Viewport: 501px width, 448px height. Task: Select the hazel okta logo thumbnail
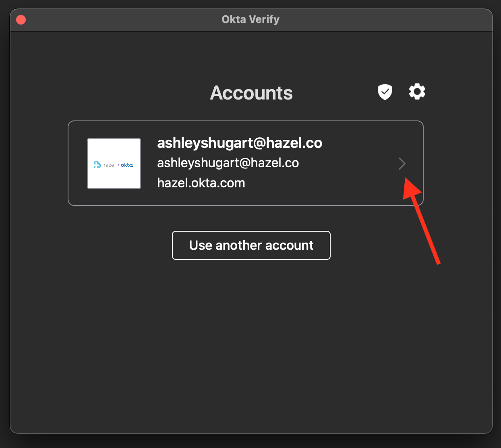(114, 164)
